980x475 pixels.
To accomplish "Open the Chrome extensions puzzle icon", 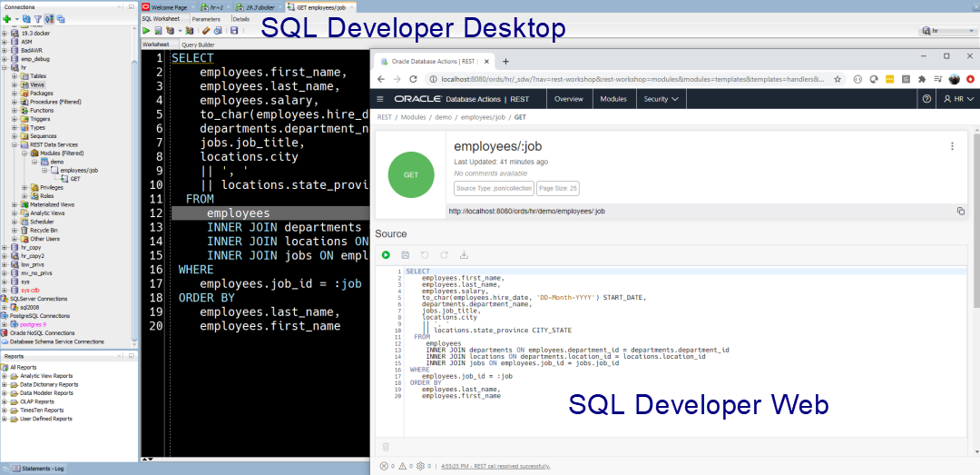I will 921,80.
